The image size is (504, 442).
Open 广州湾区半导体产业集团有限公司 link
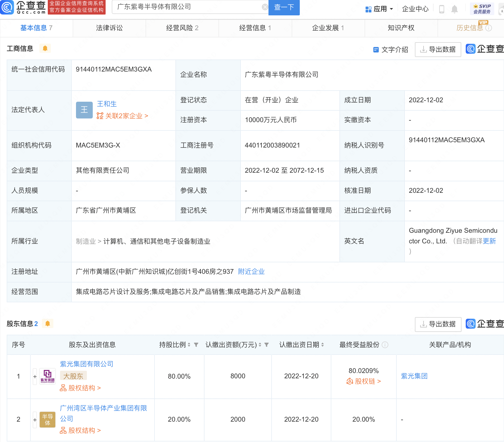[x=103, y=414]
